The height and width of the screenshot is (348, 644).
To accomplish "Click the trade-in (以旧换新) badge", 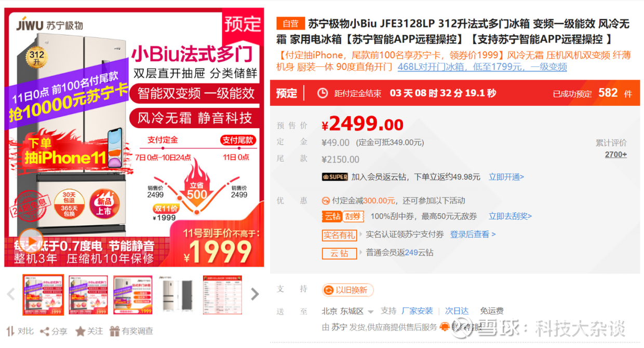I will (x=347, y=290).
